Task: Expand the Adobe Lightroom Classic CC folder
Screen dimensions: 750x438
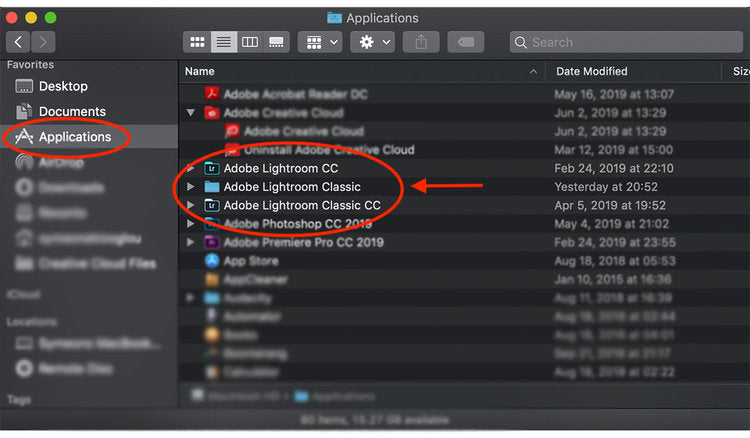Action: coord(190,205)
